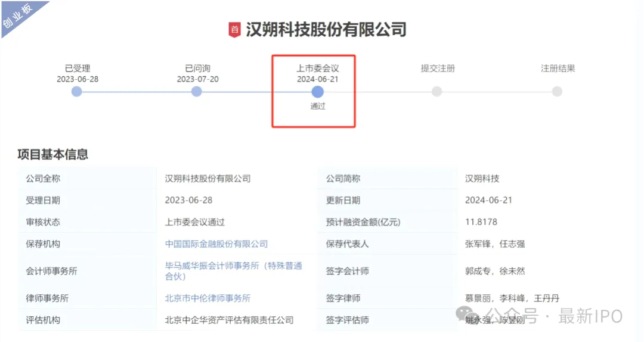
Task: Click the 提交注册 stage label
Action: click(x=438, y=68)
